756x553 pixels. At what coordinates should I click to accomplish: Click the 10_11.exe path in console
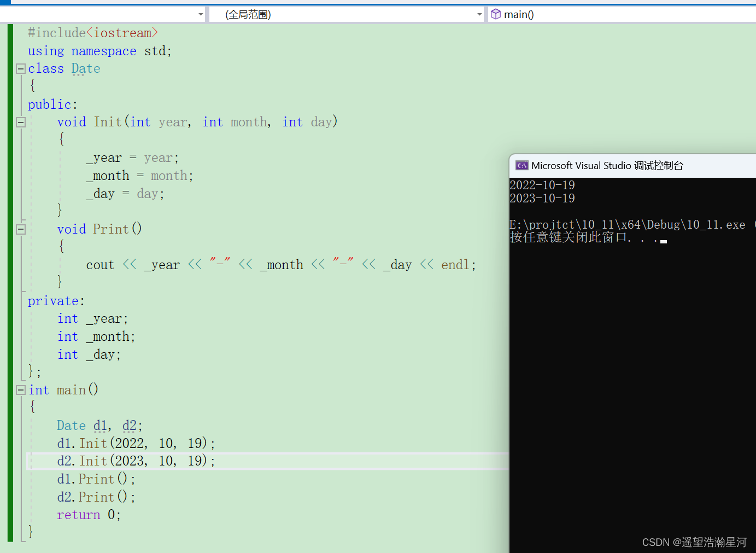click(x=628, y=225)
